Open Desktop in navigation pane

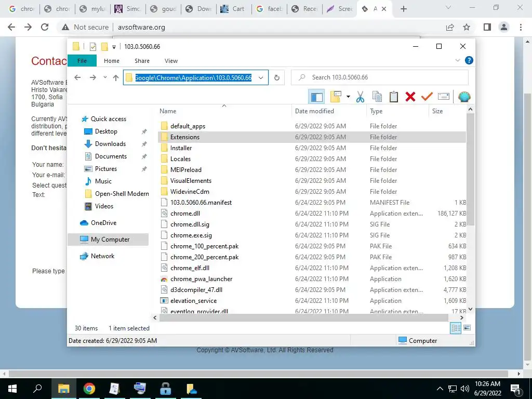tap(106, 131)
